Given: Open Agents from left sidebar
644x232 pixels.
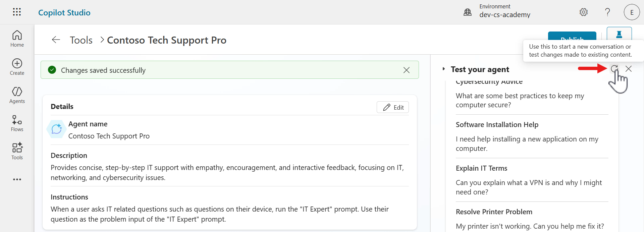Looking at the screenshot, I should click(x=17, y=95).
